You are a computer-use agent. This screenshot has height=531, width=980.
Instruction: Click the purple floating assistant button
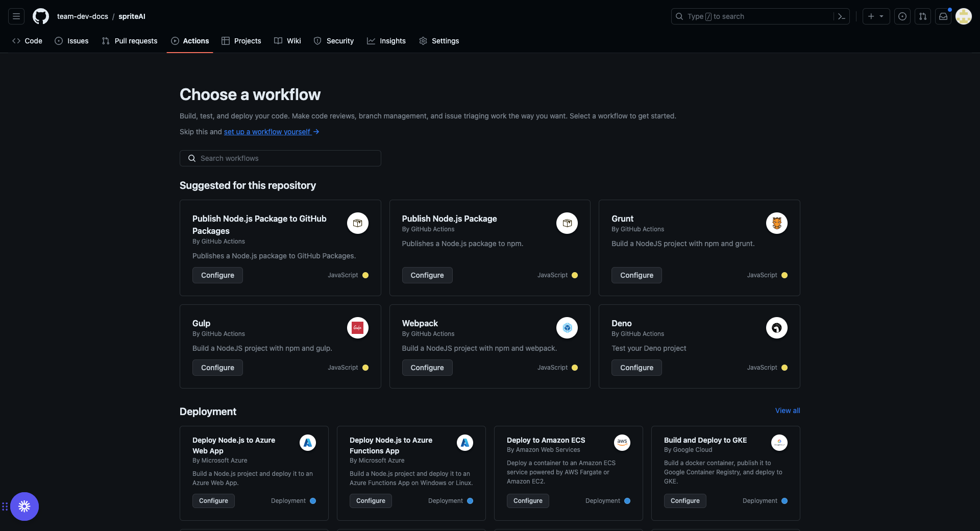pyautogui.click(x=24, y=506)
